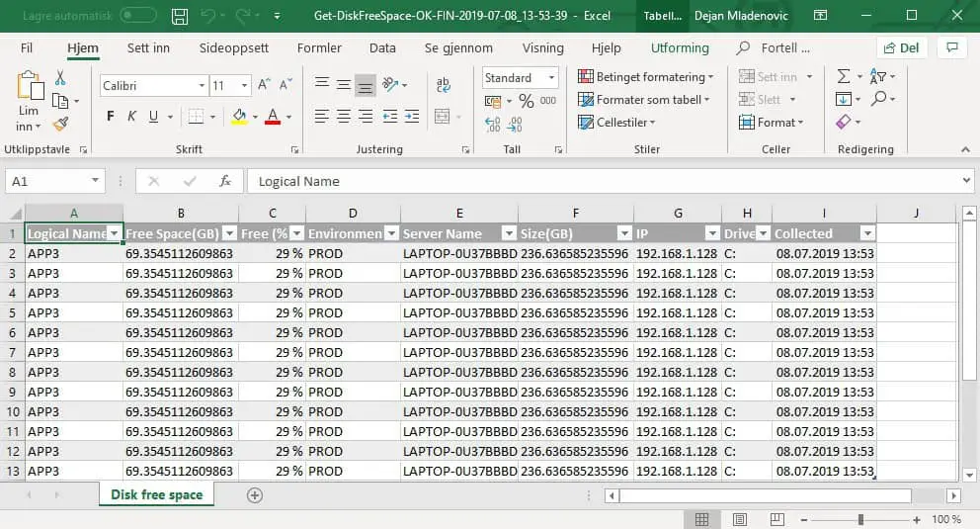Open the Quick Access Toolbar customize arrow

[x=277, y=16]
